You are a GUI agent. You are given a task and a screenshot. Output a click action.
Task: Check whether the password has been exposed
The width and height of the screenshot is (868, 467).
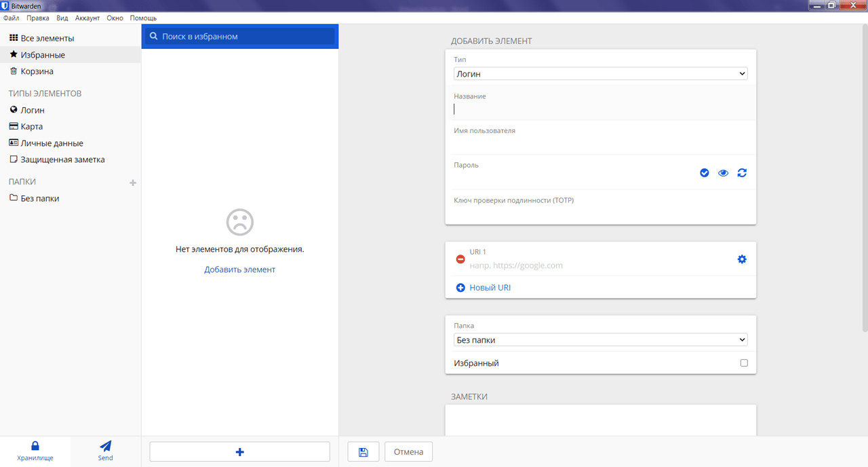click(705, 173)
